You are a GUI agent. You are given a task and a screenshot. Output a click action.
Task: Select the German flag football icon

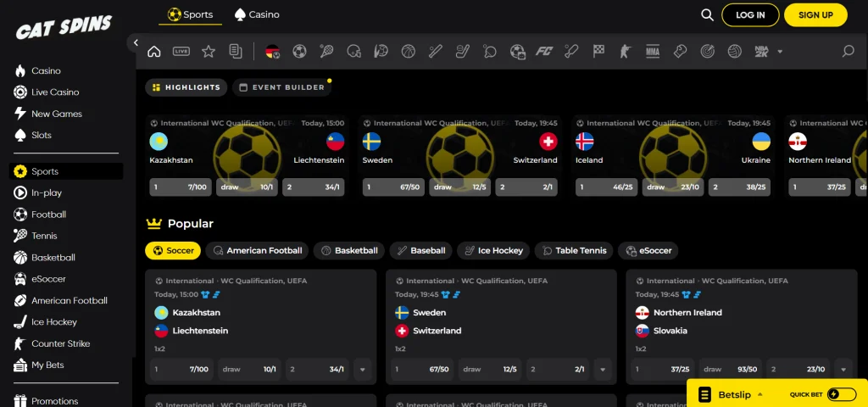272,52
